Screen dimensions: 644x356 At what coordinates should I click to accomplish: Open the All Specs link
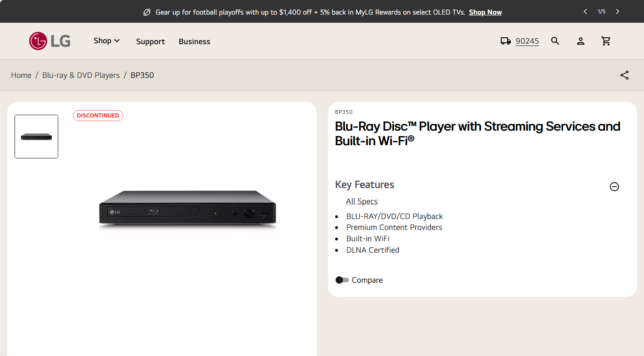[x=362, y=201]
